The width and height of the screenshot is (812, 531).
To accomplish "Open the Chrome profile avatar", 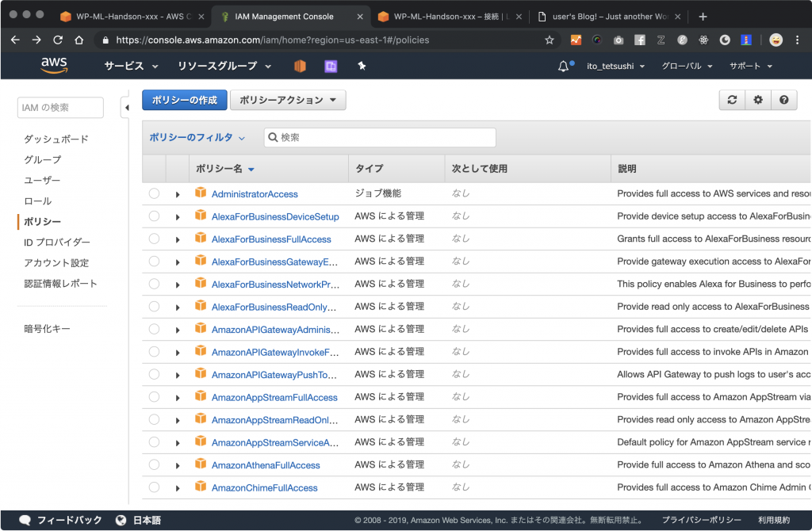I will (776, 40).
